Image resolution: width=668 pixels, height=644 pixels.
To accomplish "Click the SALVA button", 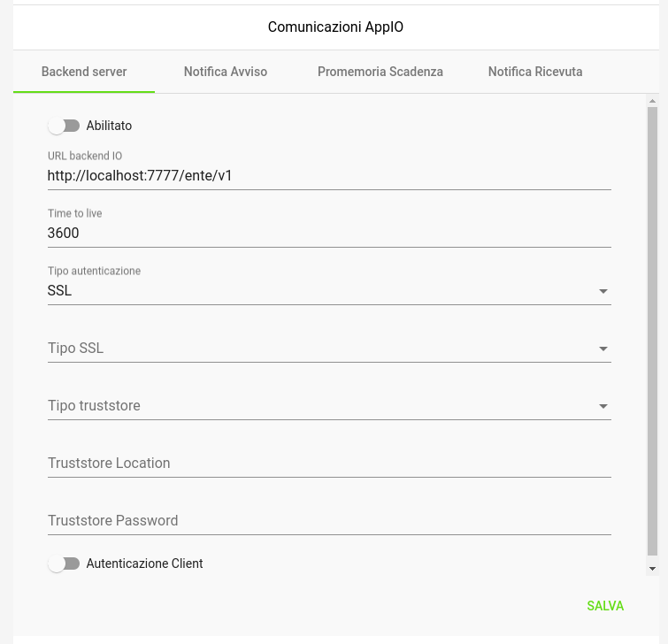I will (605, 606).
